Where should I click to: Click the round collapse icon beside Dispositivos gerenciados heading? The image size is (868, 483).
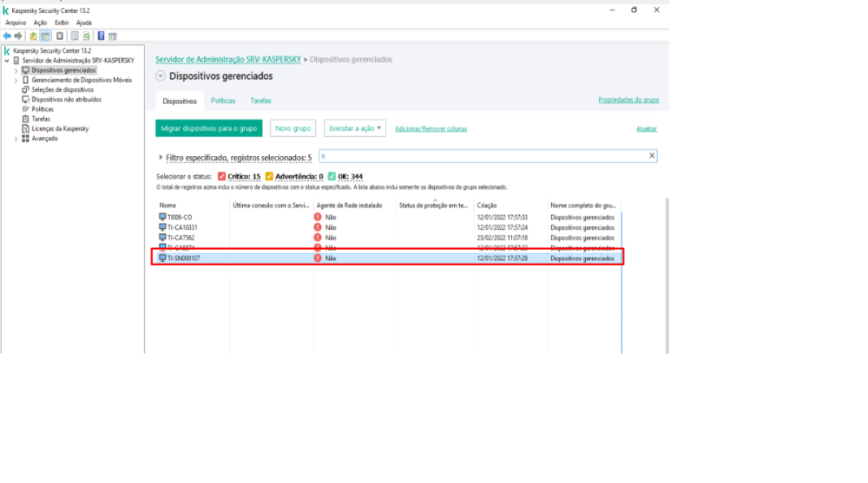point(161,75)
